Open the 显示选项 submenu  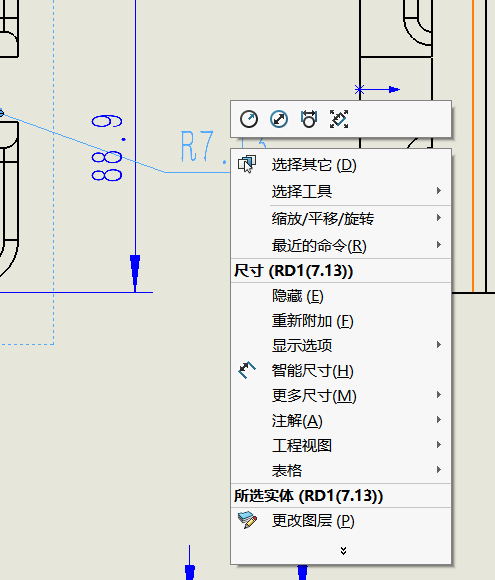coord(341,345)
